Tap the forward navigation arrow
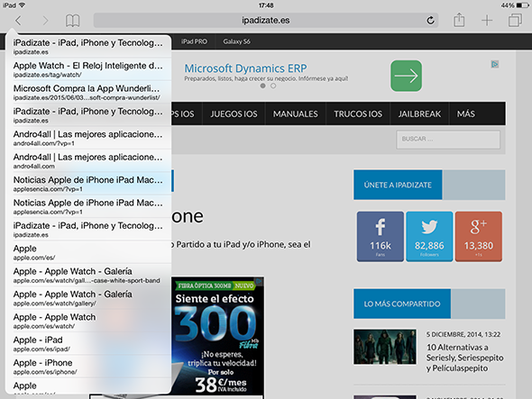This screenshot has height=399, width=532. click(45, 21)
